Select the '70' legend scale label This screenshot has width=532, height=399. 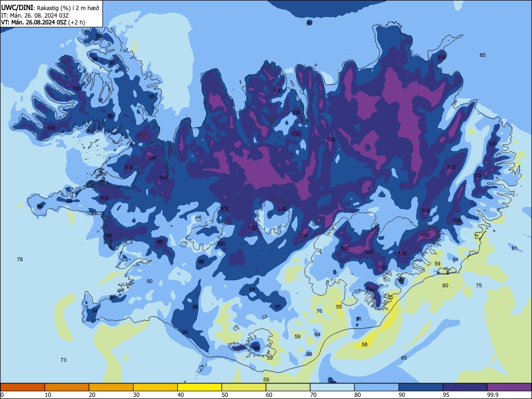[x=313, y=395]
